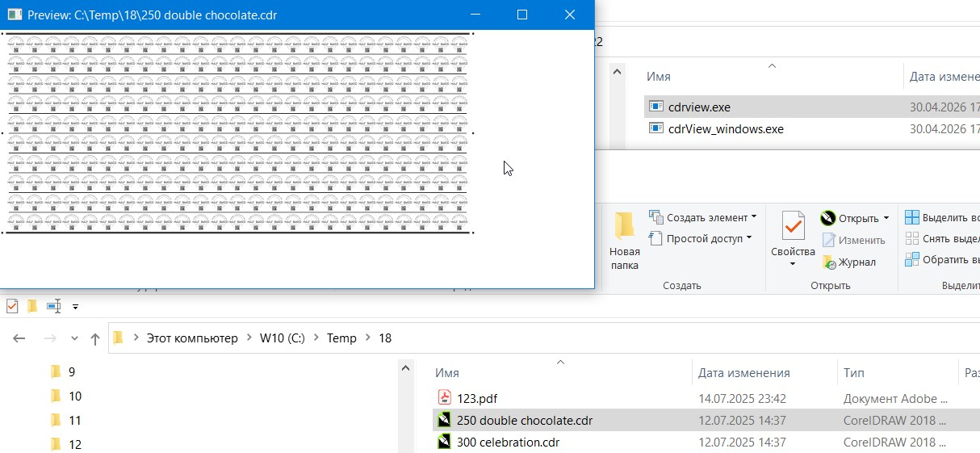This screenshot has width=980, height=453.
Task: Click the Журнал (History) ribbon icon
Action: [x=829, y=262]
